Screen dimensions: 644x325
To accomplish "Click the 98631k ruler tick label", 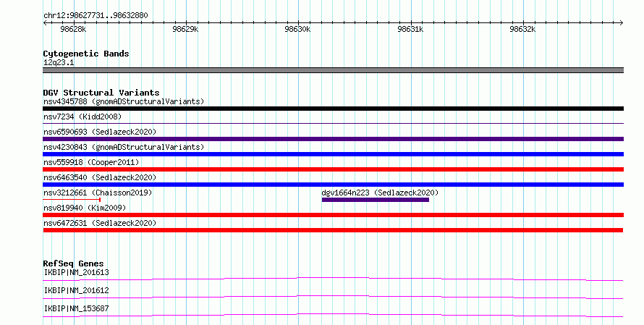I will coord(410,29).
